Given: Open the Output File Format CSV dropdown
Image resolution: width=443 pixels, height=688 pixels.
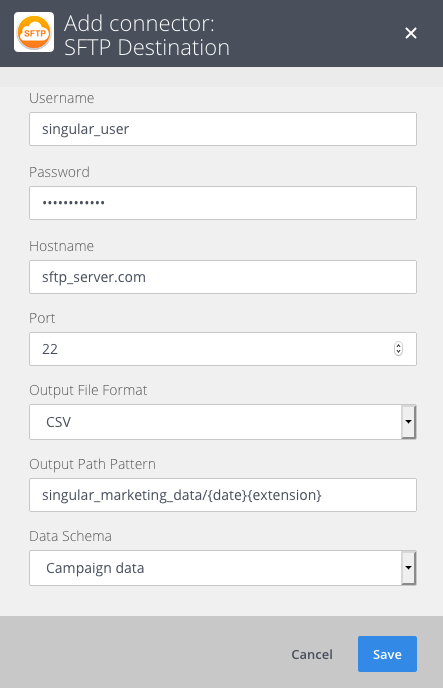Looking at the screenshot, I should click(x=223, y=422).
